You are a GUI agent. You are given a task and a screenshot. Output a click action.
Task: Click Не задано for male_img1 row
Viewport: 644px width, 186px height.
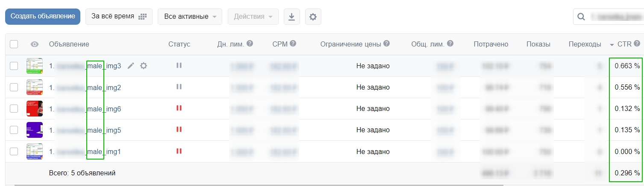coord(373,151)
